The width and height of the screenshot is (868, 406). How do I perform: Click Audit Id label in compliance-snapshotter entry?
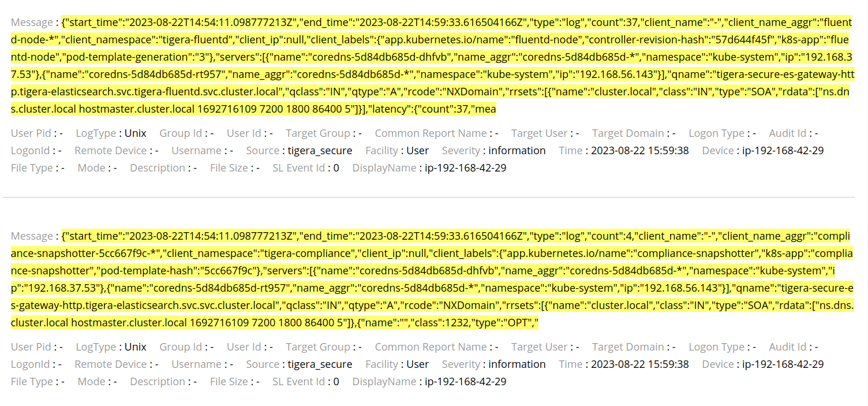click(787, 347)
